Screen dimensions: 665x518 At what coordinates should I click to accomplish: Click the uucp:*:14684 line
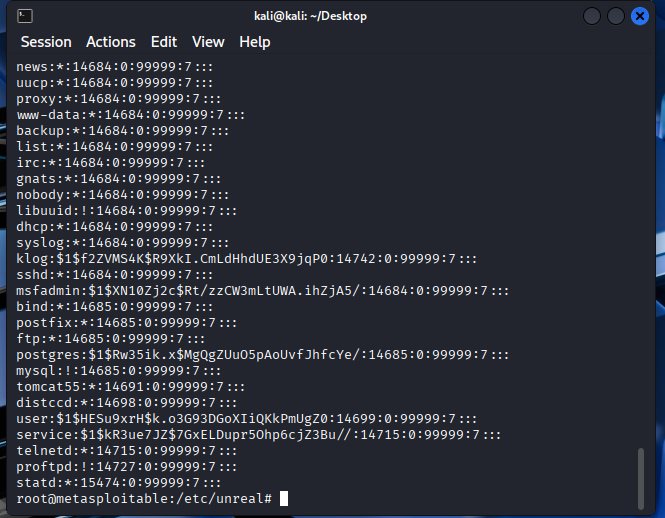(x=115, y=83)
